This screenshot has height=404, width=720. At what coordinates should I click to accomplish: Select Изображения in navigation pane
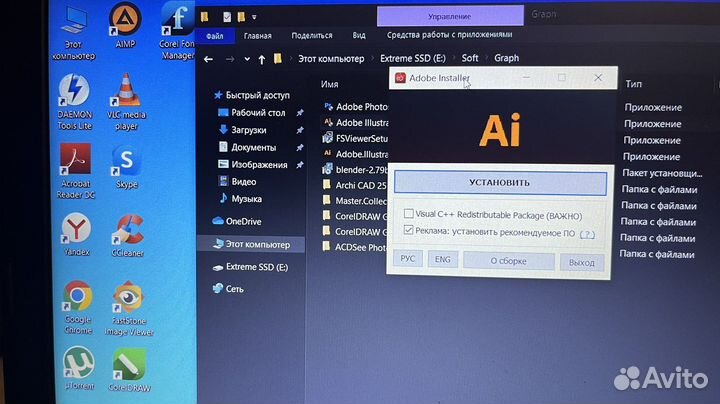coord(253,164)
